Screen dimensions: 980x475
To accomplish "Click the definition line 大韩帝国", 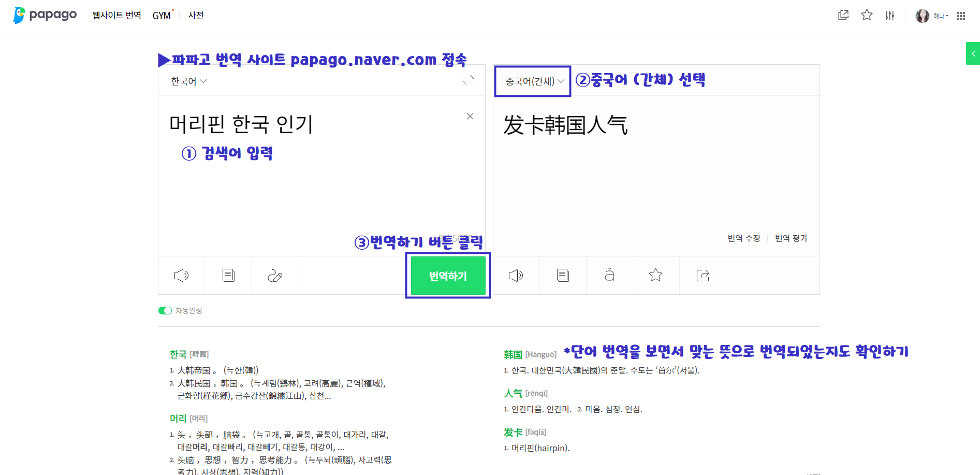I will click(x=218, y=370).
